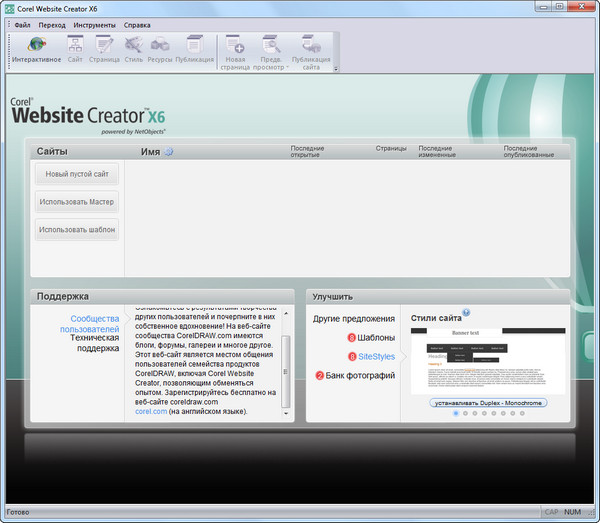The height and width of the screenshot is (523, 600).
Task: Select the Стиль toolbar icon
Action: pyautogui.click(x=134, y=47)
